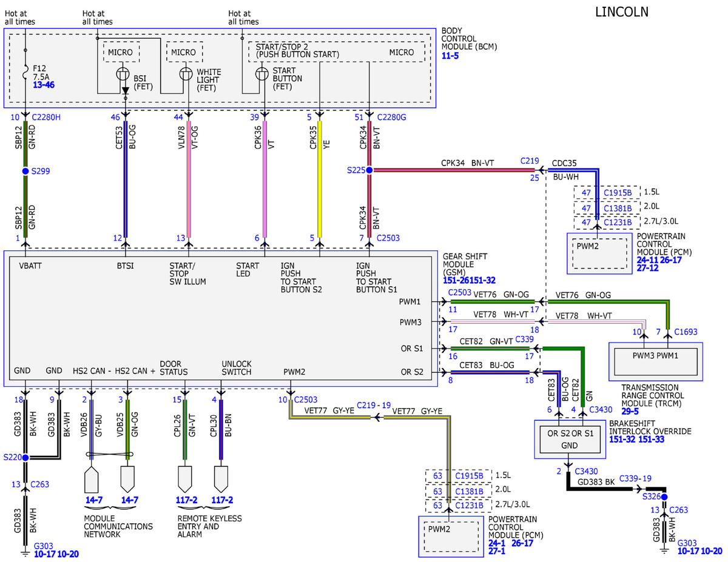This screenshot has height=562, width=728.
Task: Click the diode symbol below BSI FET
Action: point(125,91)
